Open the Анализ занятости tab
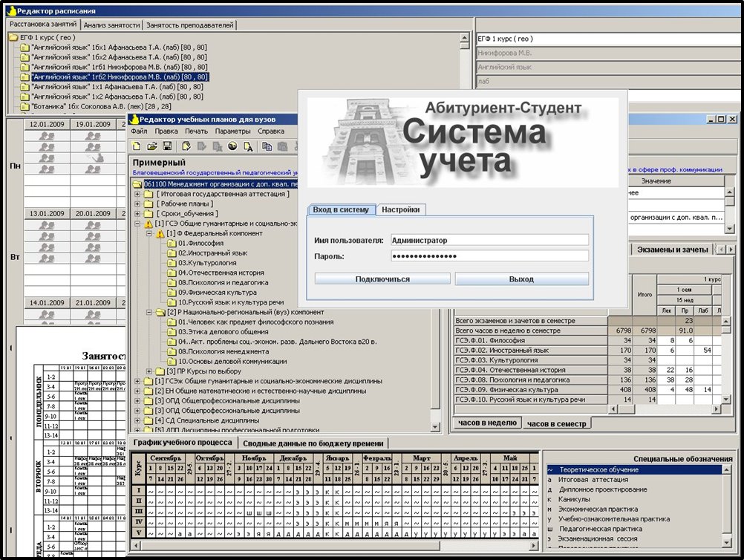The height and width of the screenshot is (560, 744). pyautogui.click(x=111, y=25)
